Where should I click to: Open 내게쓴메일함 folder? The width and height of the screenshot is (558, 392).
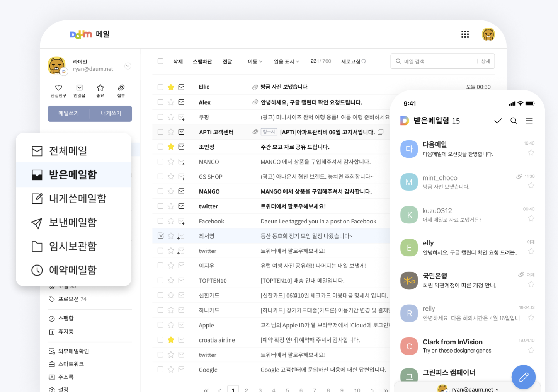pyautogui.click(x=73, y=199)
